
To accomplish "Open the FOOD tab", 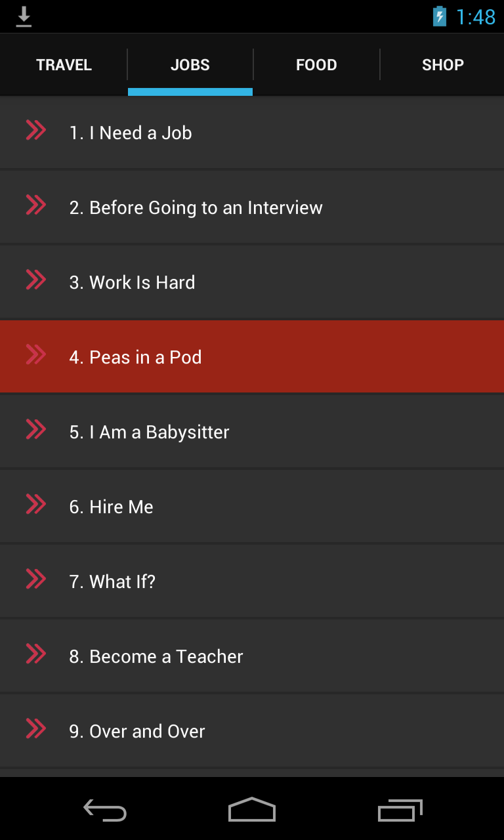I will click(x=316, y=65).
